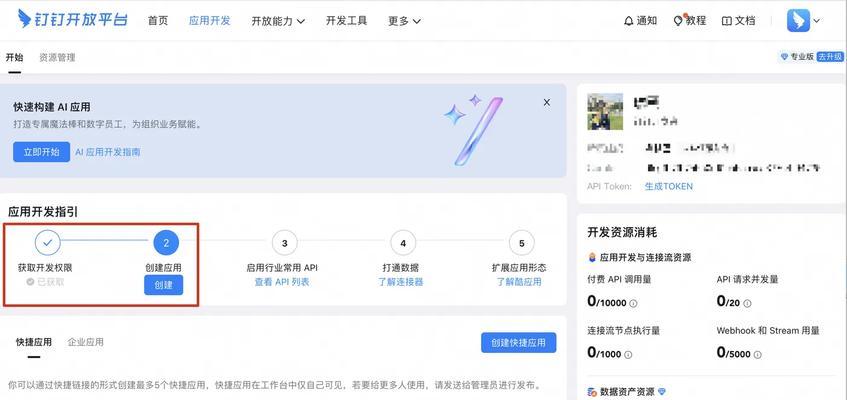The image size is (847, 400).
Task: Click the documentation book icon
Action: (x=727, y=21)
